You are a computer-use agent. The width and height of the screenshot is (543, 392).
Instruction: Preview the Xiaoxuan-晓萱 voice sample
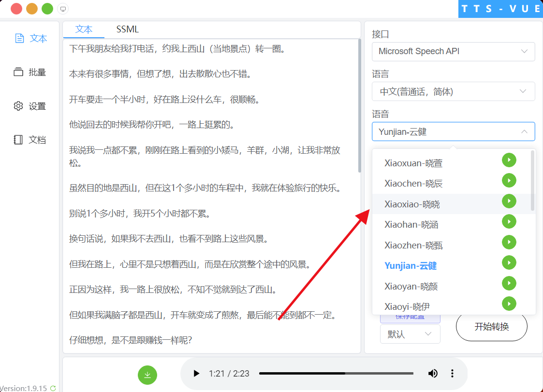[x=509, y=160]
